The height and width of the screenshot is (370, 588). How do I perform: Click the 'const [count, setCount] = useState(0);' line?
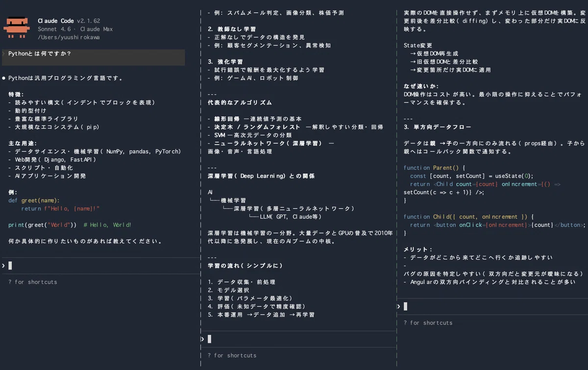click(472, 176)
